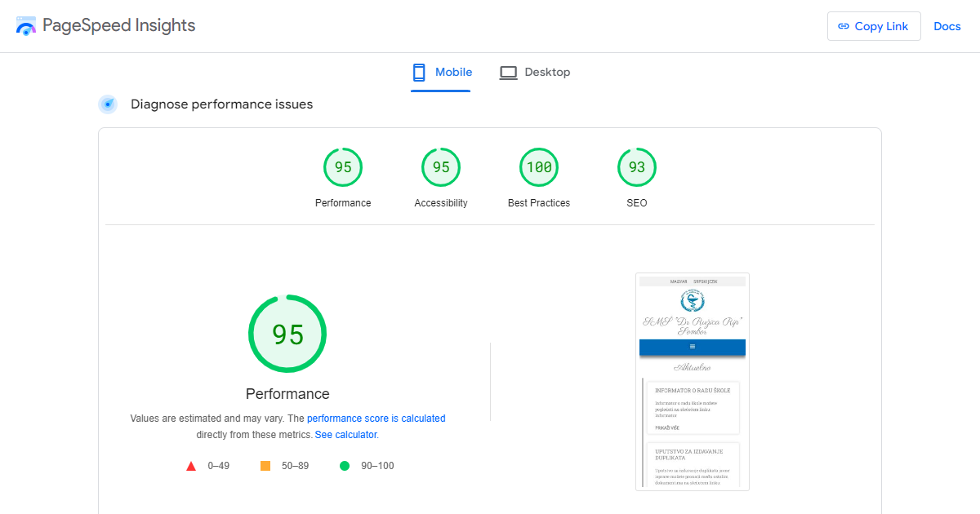This screenshot has height=514, width=980.
Task: Click the Diagnose performance issues icon
Action: 108,104
